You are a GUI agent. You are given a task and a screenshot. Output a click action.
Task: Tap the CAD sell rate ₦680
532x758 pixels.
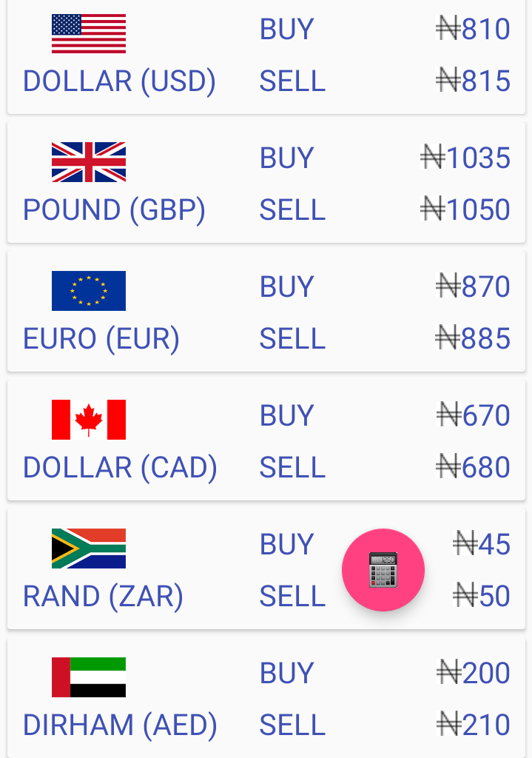pos(473,467)
